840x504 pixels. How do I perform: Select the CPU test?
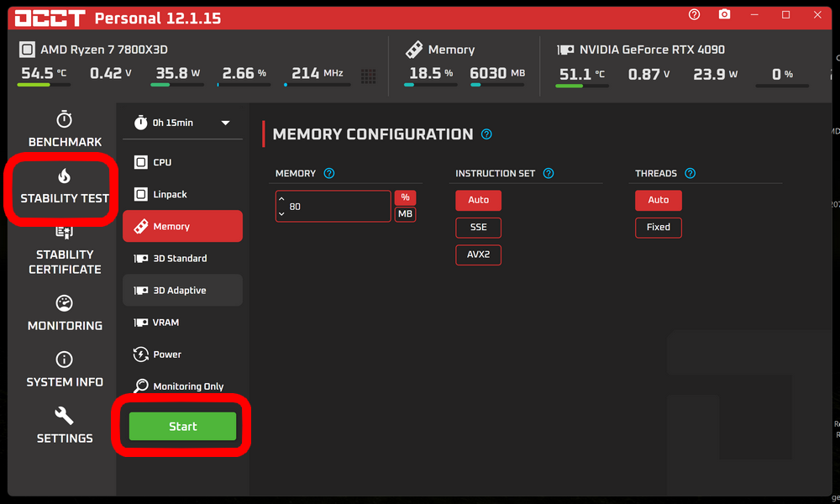(x=182, y=162)
